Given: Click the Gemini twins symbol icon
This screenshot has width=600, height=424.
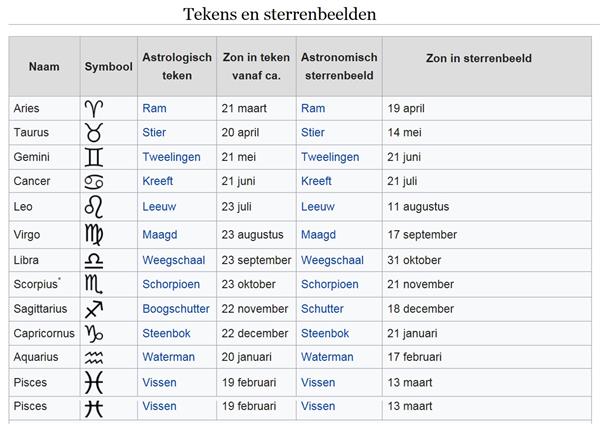Looking at the screenshot, I should (x=93, y=158).
